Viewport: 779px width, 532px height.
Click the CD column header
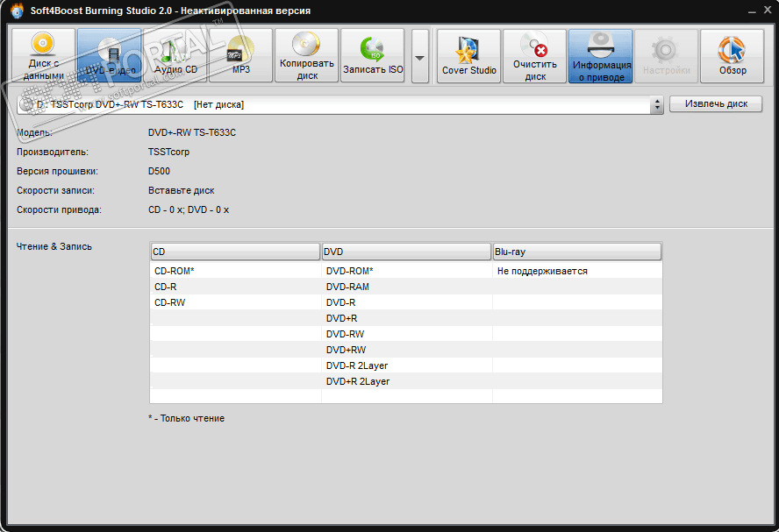click(x=235, y=252)
